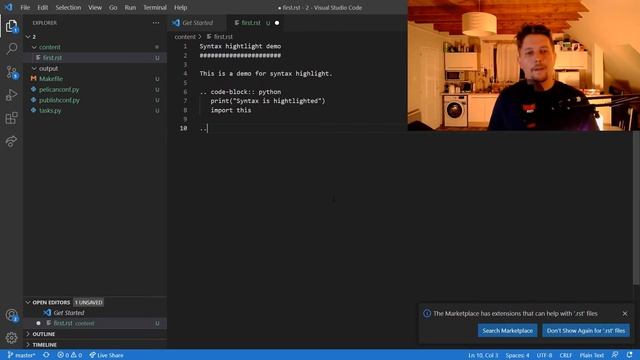Click the master branch indicator in status bar
Viewport: 640px width, 360px height.
pyautogui.click(x=21, y=355)
